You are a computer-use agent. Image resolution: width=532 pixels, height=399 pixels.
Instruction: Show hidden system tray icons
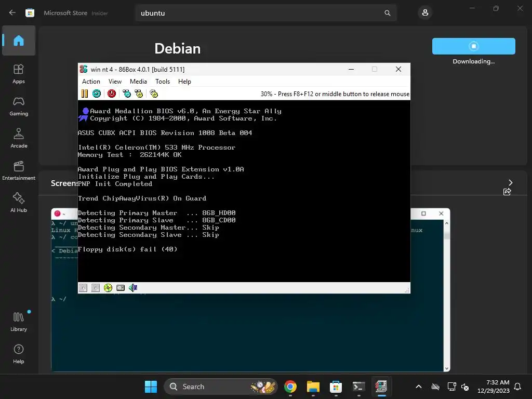419,387
